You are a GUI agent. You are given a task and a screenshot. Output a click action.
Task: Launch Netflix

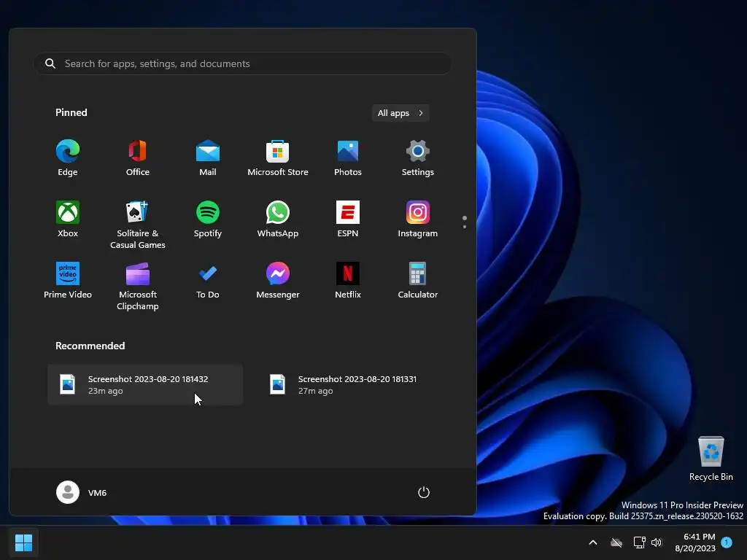tap(348, 281)
